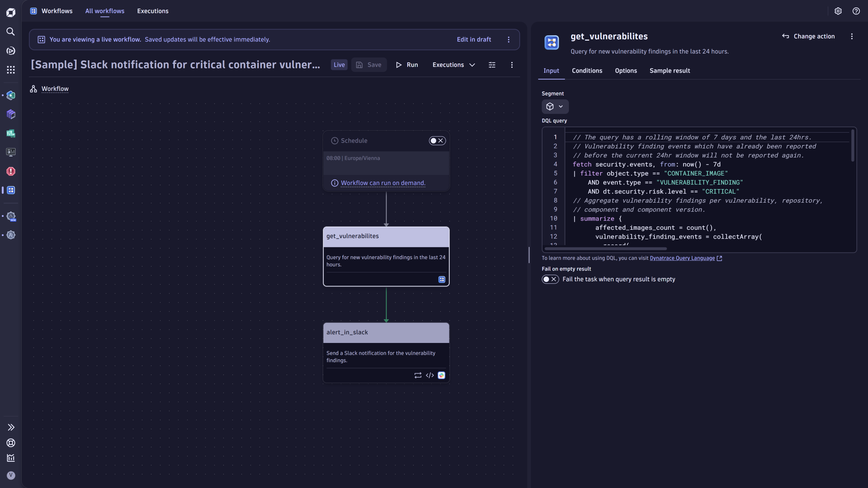Viewport: 868px width, 488px height.
Task: Select the Workflows app icon in the sidebar
Action: point(11,190)
